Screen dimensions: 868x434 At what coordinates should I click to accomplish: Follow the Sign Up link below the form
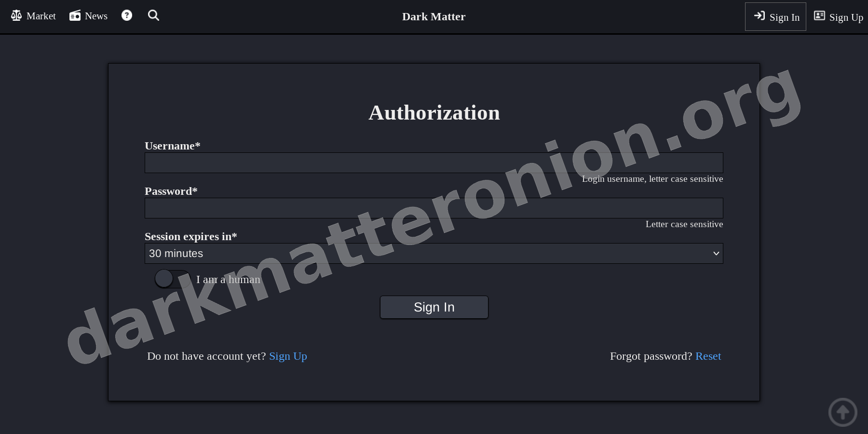[x=288, y=356]
